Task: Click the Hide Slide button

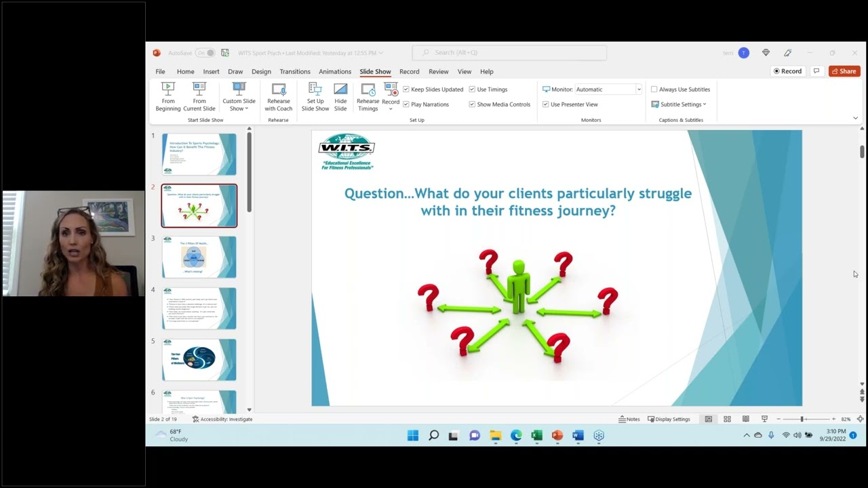Action: click(340, 97)
